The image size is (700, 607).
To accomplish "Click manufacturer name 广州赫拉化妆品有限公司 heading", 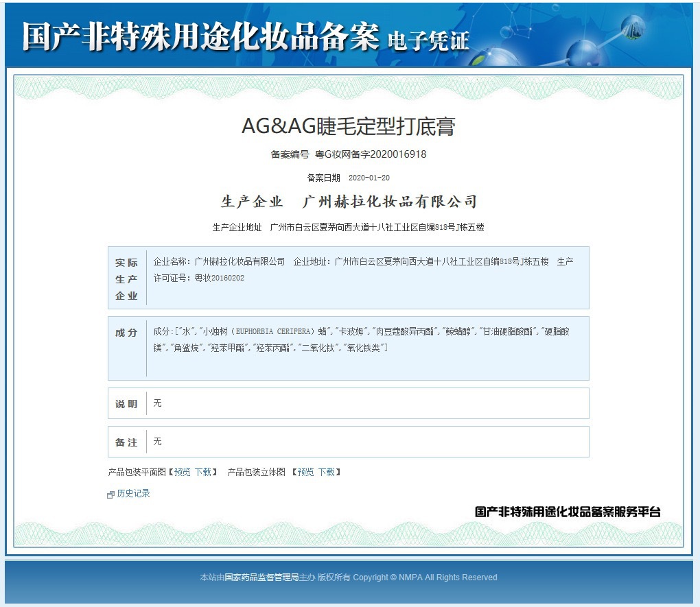I will pos(390,202).
